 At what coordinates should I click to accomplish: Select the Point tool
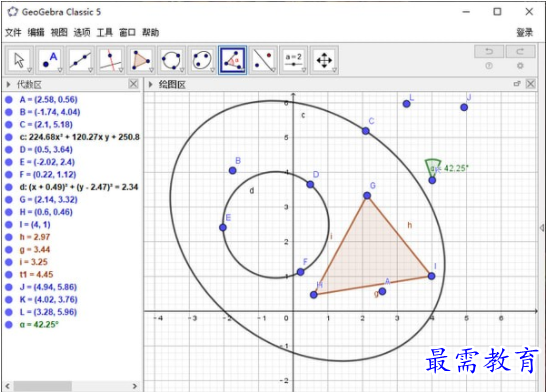[x=50, y=60]
